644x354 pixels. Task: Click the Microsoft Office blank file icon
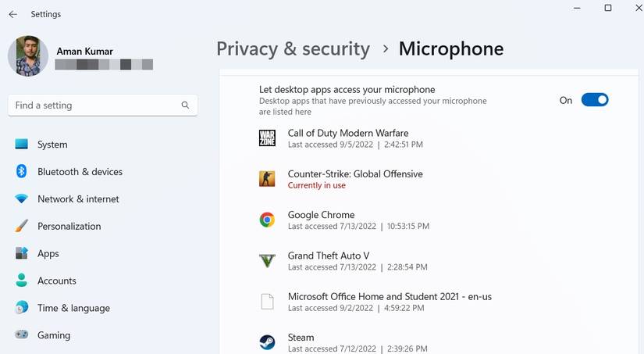tap(268, 302)
